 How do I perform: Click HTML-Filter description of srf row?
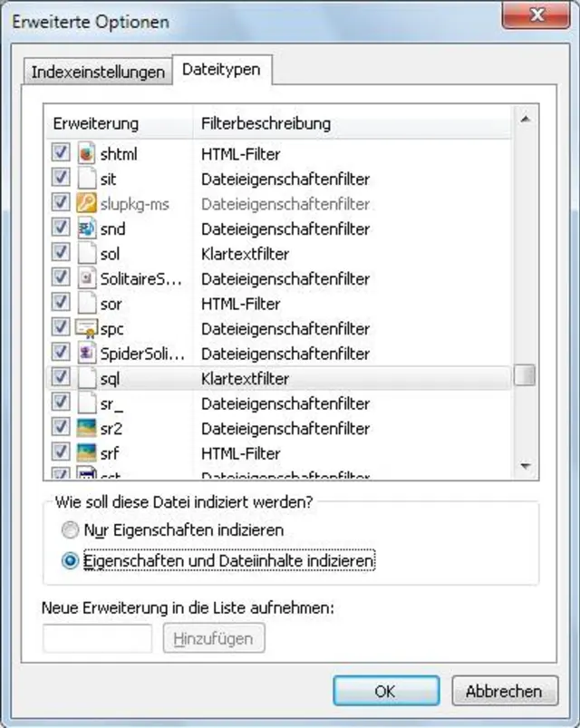tap(240, 453)
